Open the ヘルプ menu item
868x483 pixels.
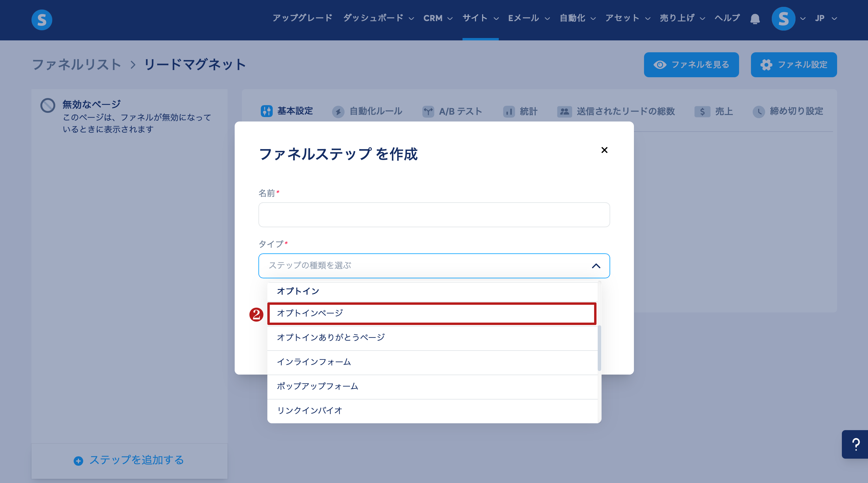[727, 18]
